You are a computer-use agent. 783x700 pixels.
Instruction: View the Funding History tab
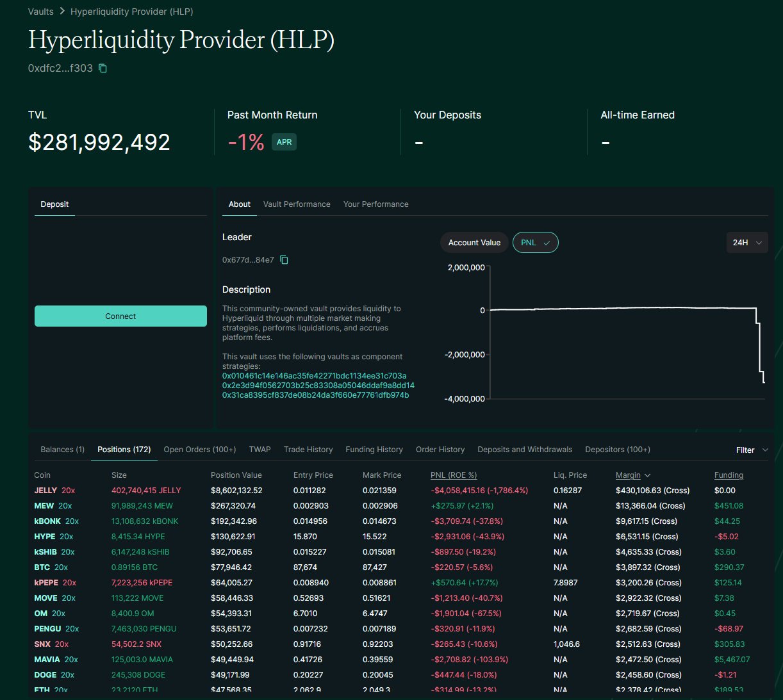(x=374, y=450)
